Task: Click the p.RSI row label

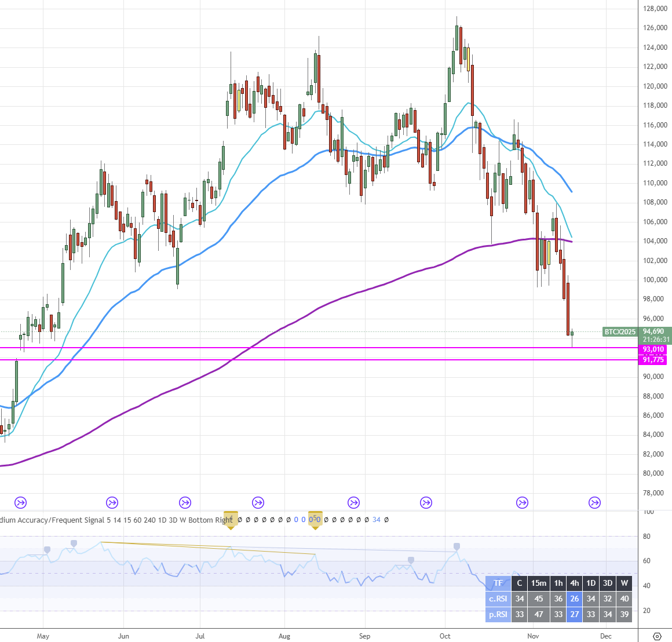Action: [x=498, y=614]
